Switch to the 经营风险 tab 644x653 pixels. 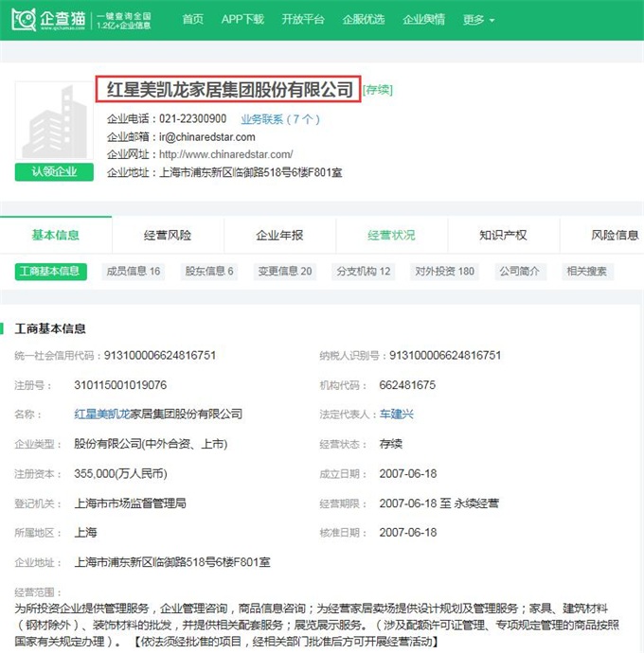tap(168, 236)
